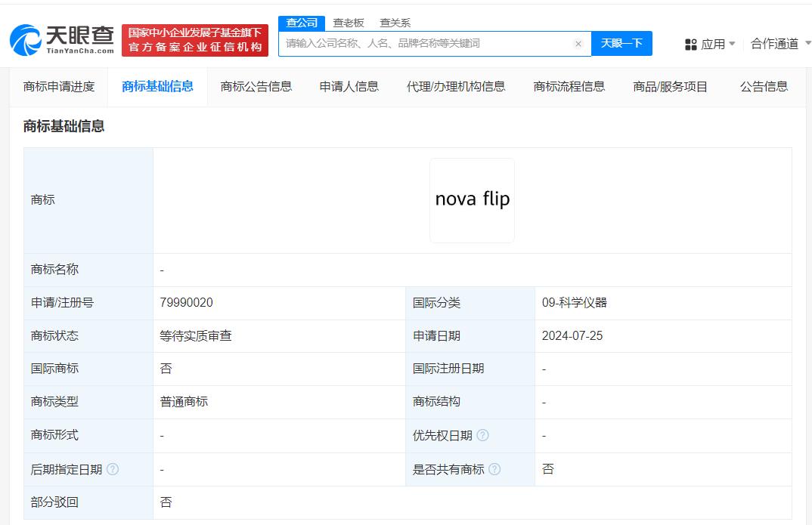812x525 pixels.
Task: Switch to the 查老板 search tab
Action: point(349,23)
